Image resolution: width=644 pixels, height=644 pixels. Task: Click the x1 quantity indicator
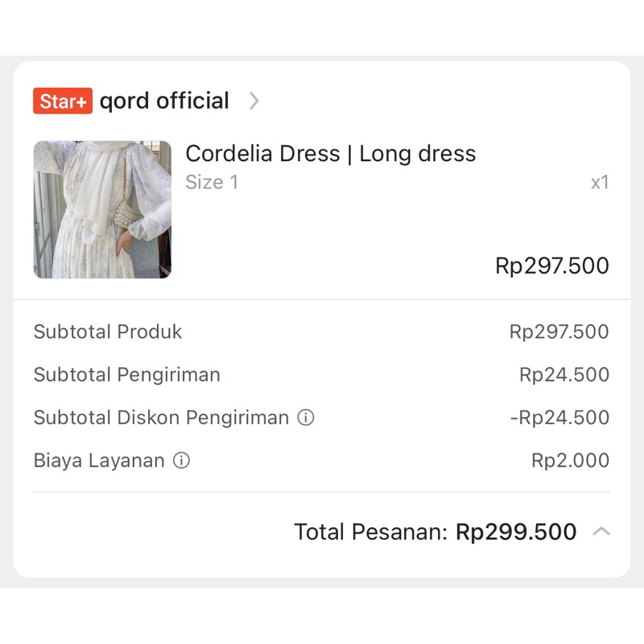tap(599, 182)
